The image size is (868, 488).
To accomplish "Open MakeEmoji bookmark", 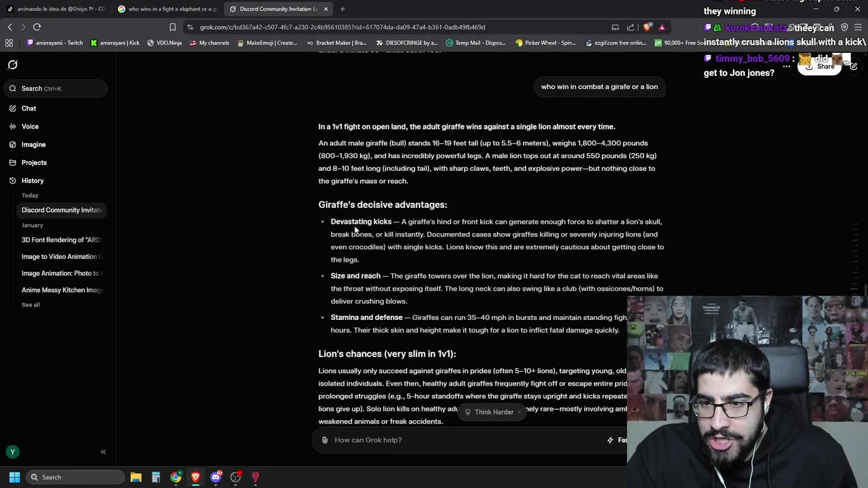I will [267, 43].
